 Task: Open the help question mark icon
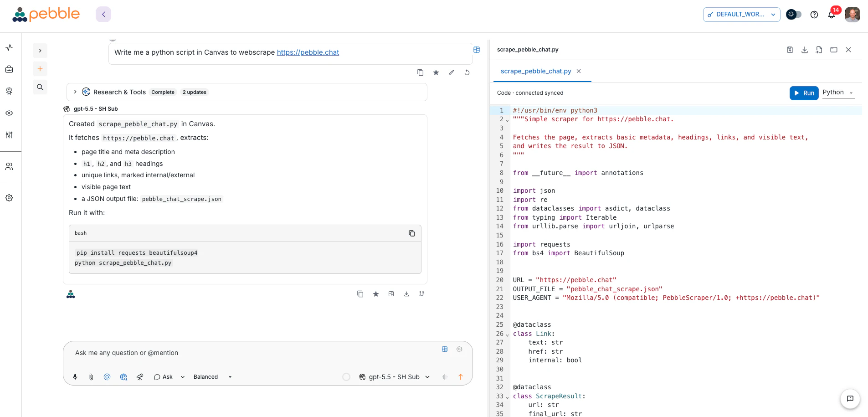point(814,15)
